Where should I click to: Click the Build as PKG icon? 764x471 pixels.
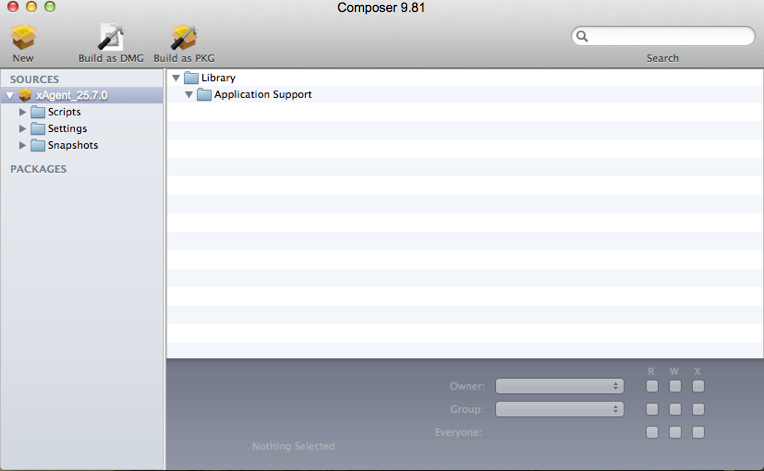click(184, 37)
